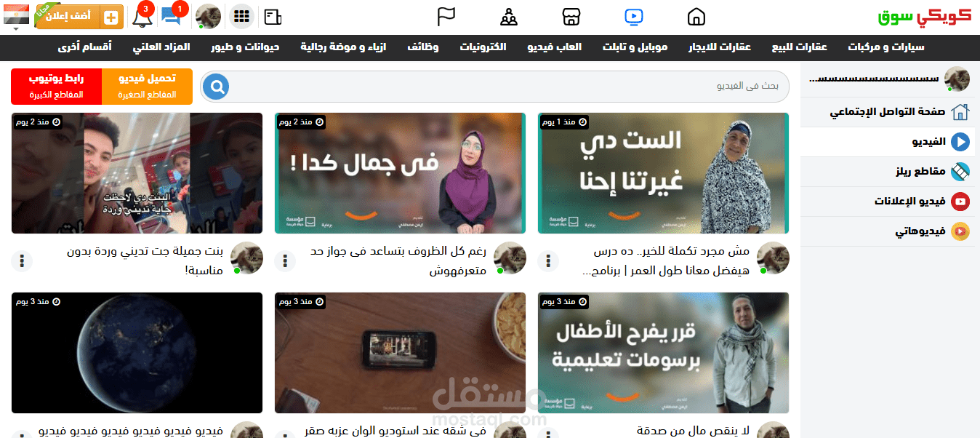Open أقسام أخرى category

point(85,47)
